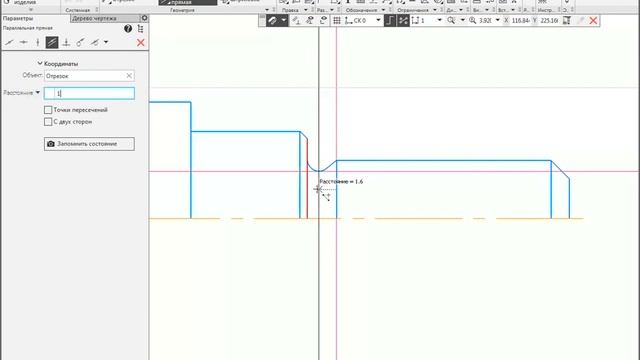The height and width of the screenshot is (360, 640).
Task: Select the horizontal auxiliary line tool
Action: [24, 42]
